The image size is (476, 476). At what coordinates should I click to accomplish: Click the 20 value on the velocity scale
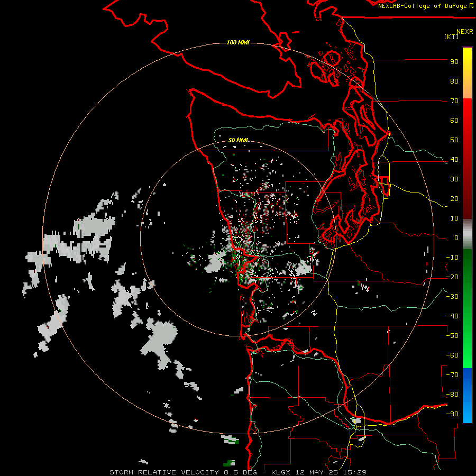pyautogui.click(x=454, y=199)
